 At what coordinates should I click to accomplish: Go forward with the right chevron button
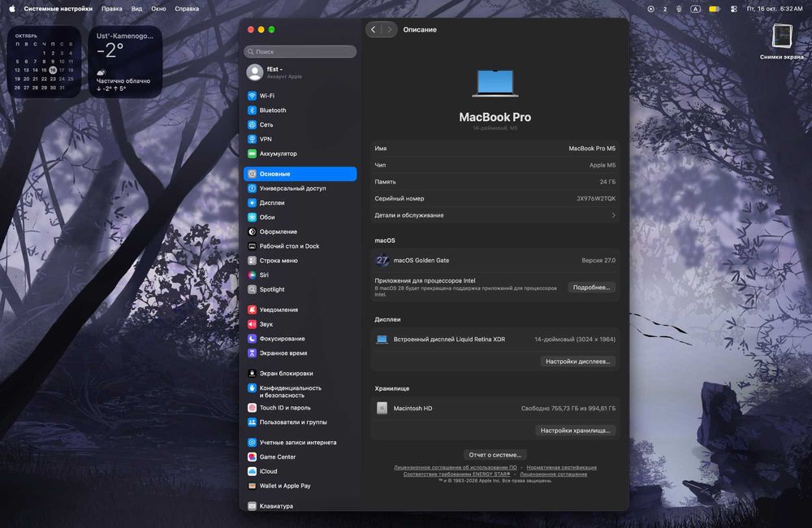click(390, 29)
